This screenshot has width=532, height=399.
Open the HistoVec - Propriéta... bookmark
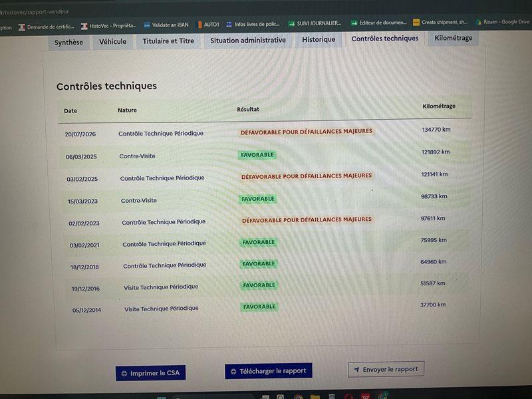click(108, 26)
